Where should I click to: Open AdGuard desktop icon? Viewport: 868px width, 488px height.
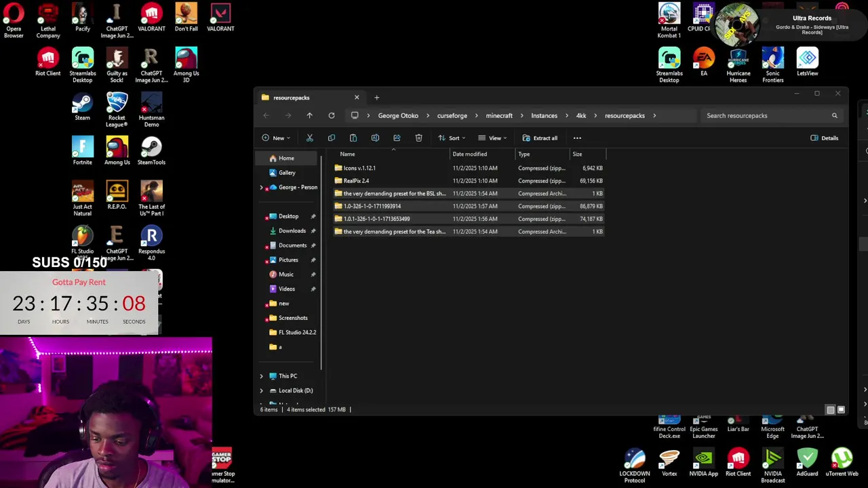coord(807,462)
